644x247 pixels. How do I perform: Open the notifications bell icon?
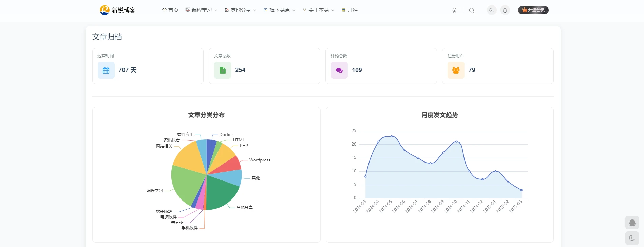tap(505, 10)
